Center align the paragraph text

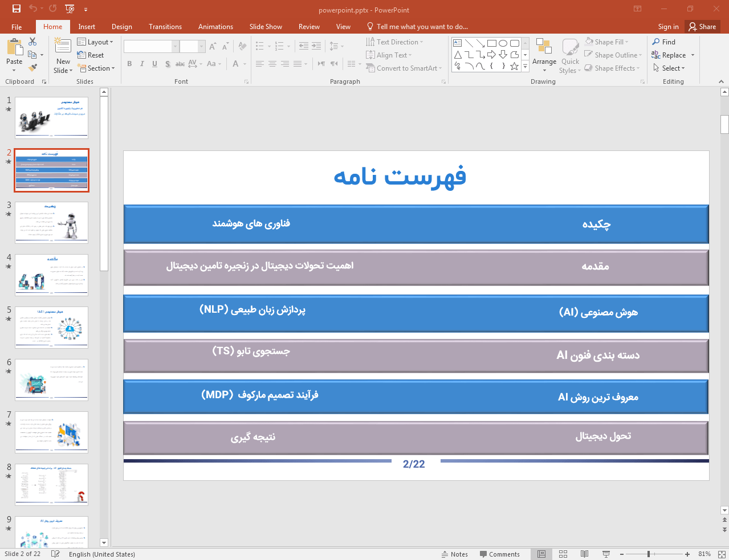click(272, 64)
